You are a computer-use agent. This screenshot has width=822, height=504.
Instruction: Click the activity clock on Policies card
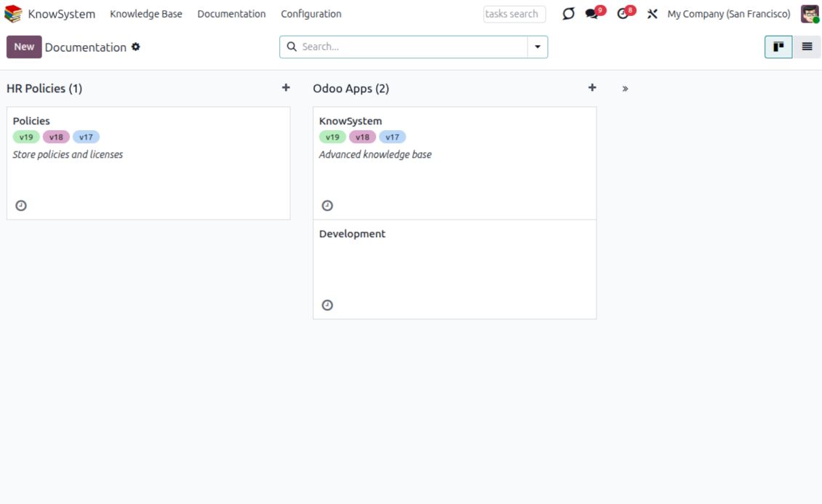[x=21, y=206]
